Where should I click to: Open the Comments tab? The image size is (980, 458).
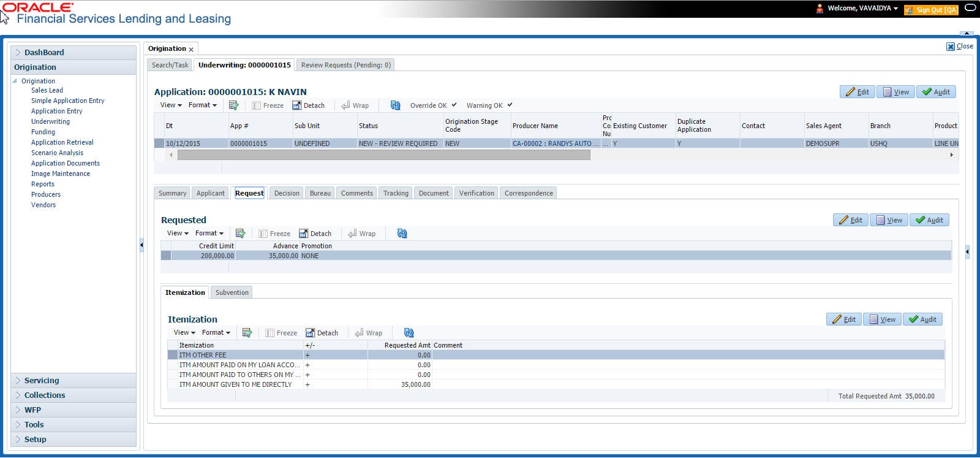pos(357,193)
